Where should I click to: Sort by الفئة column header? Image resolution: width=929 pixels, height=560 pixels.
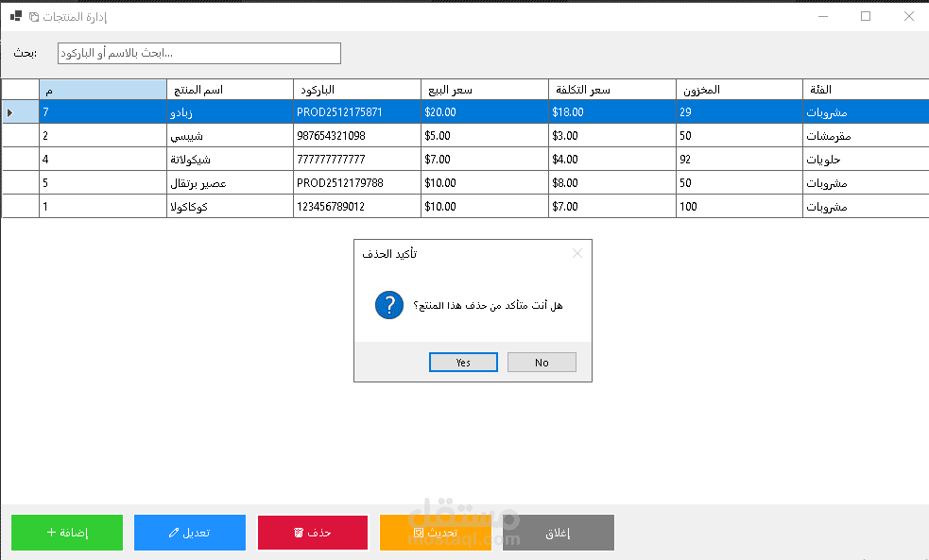(x=867, y=90)
